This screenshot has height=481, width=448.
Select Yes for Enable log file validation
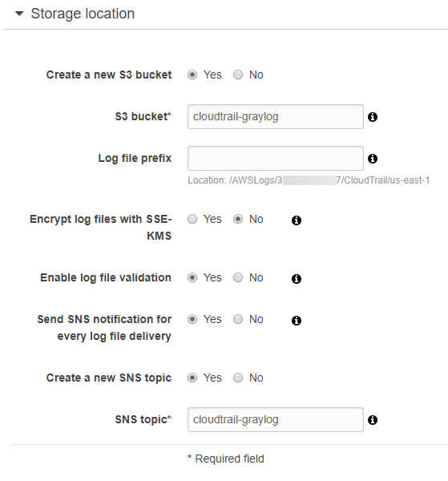(192, 277)
